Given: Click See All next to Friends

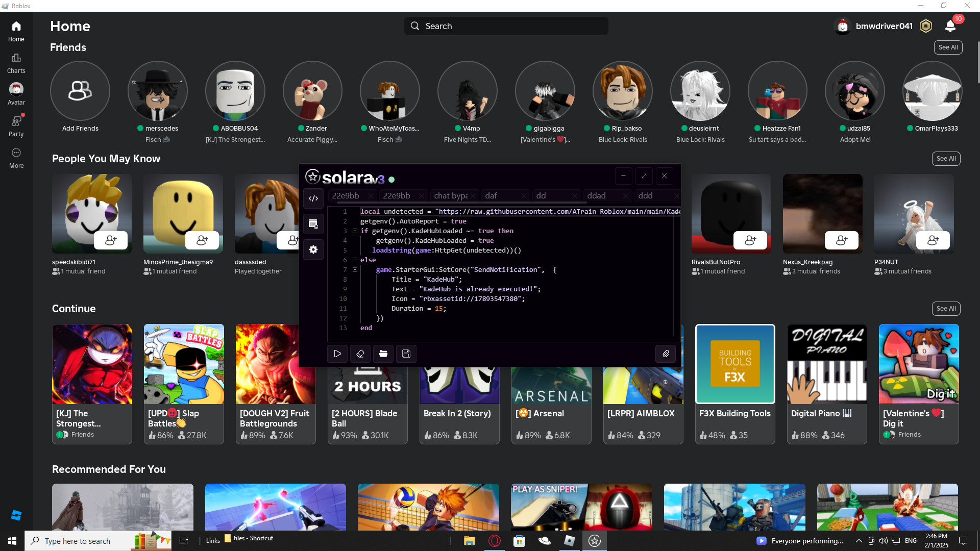Looking at the screenshot, I should (948, 47).
